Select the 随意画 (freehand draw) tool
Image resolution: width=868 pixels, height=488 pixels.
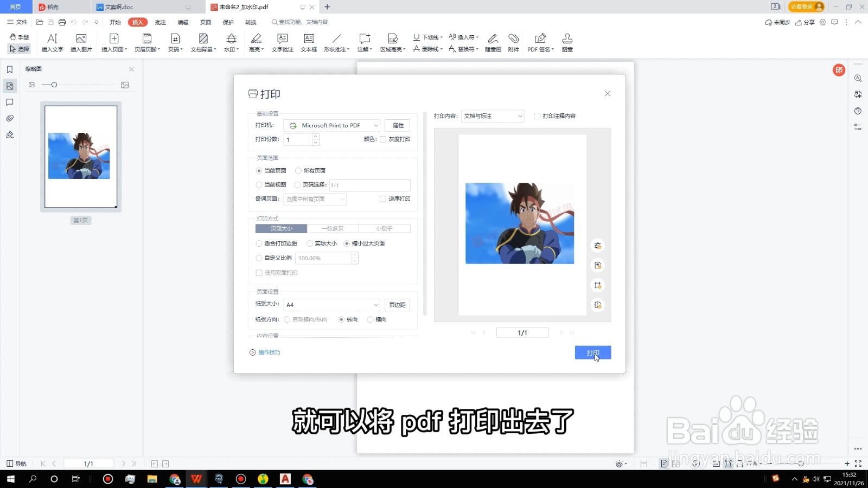[493, 42]
